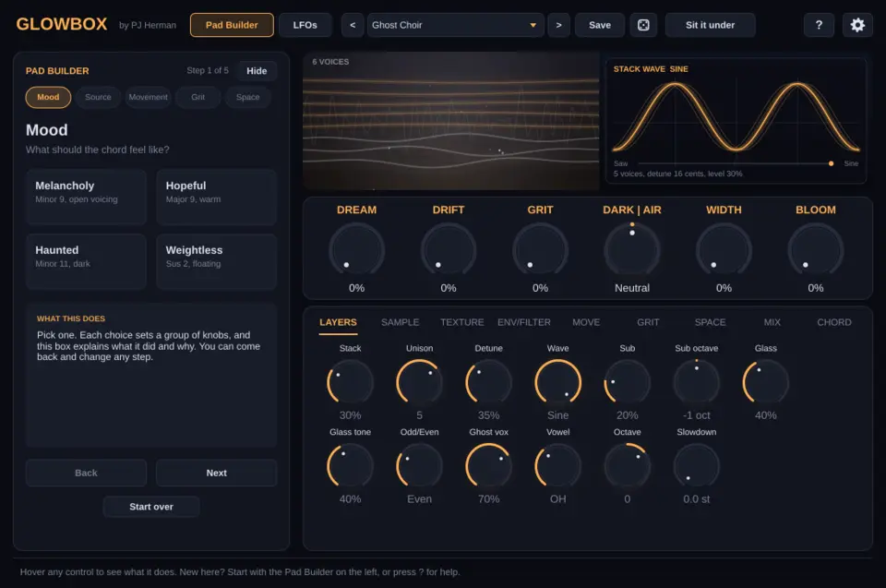Click the DARK | AIR macro knob

click(x=631, y=250)
